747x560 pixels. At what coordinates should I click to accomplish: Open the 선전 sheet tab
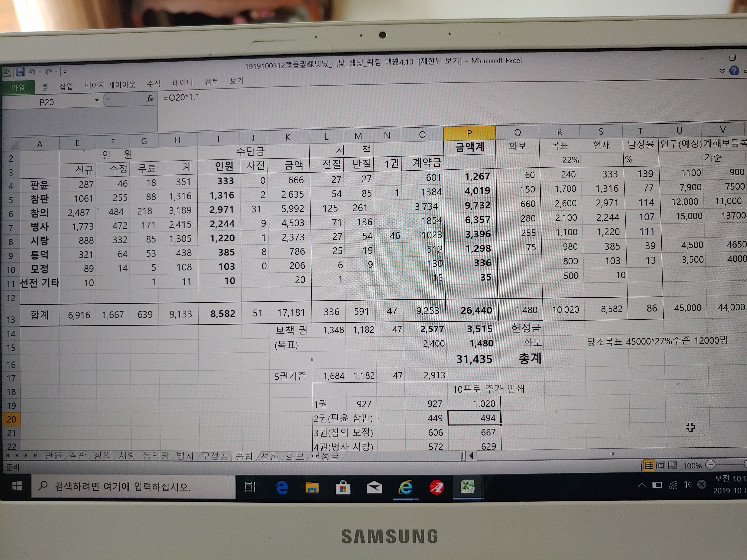click(270, 456)
